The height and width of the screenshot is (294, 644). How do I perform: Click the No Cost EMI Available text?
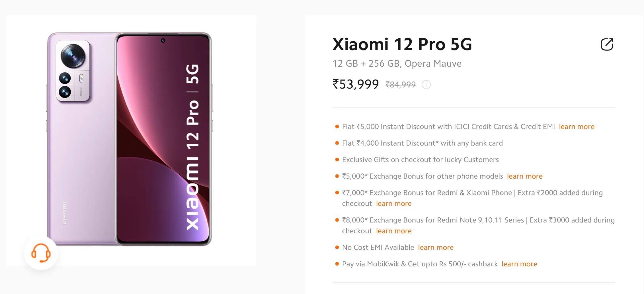tap(378, 248)
